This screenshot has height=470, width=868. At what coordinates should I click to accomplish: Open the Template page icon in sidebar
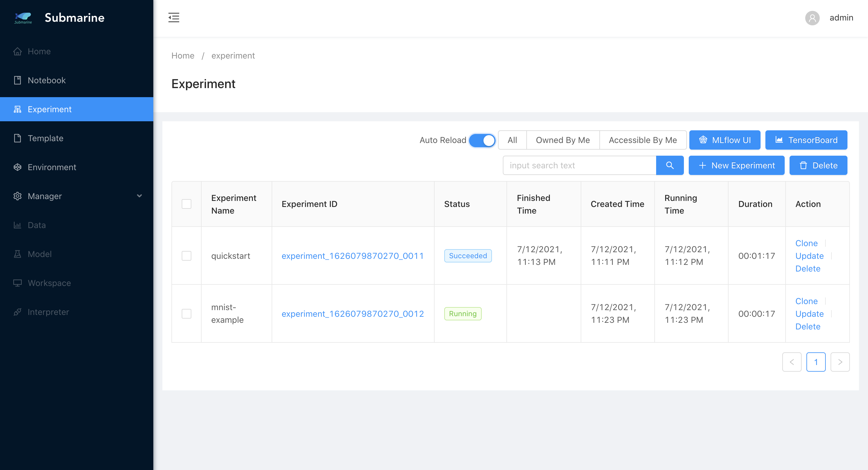18,138
